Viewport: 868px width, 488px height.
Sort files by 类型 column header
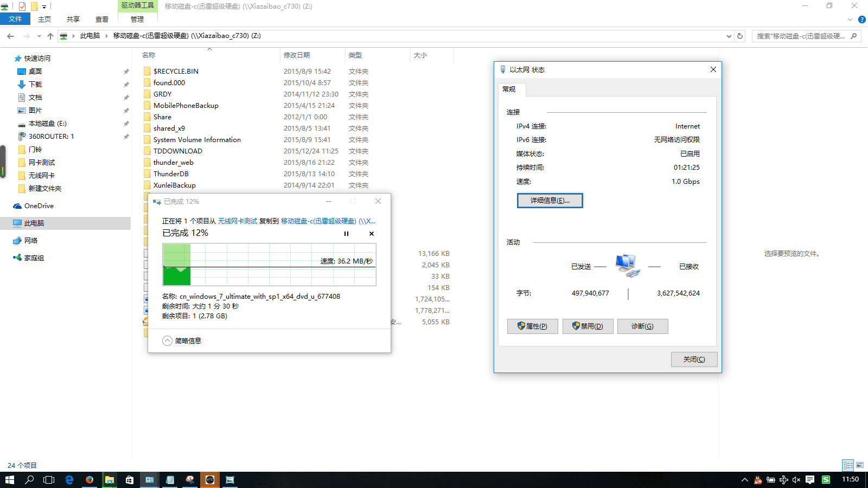[355, 55]
